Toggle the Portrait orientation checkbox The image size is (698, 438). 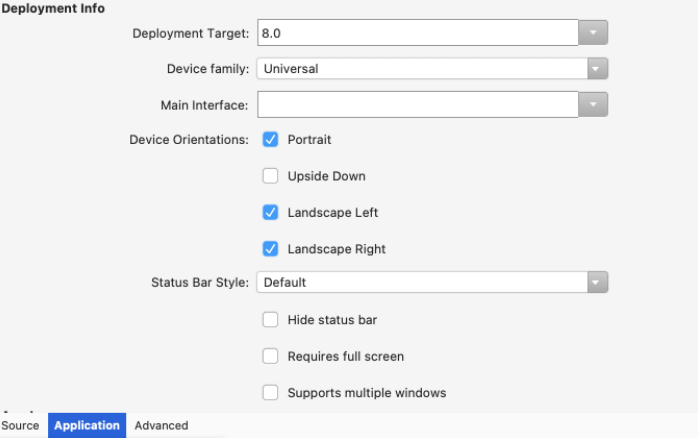point(270,139)
